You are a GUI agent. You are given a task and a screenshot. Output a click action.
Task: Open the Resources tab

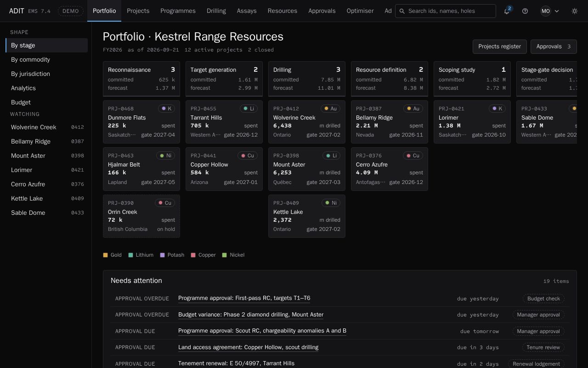(x=283, y=11)
